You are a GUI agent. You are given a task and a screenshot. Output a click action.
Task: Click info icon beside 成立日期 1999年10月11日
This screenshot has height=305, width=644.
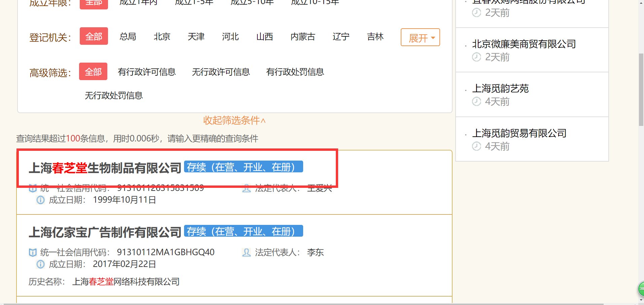pos(40,200)
